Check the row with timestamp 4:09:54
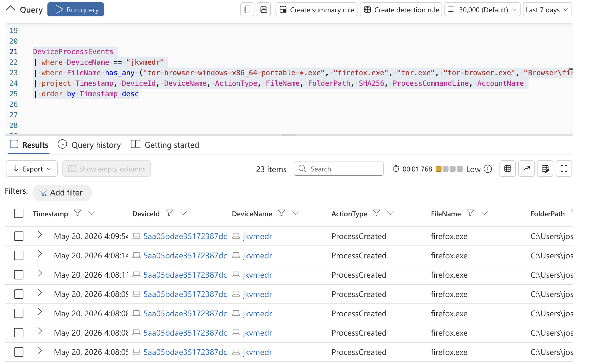Image resolution: width=592 pixels, height=364 pixels. pos(19,236)
